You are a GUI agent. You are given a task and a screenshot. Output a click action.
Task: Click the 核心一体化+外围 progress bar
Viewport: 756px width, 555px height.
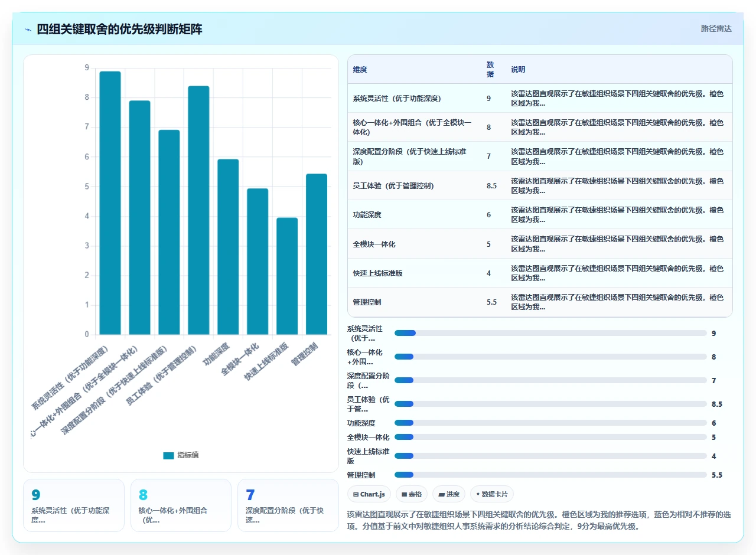550,357
